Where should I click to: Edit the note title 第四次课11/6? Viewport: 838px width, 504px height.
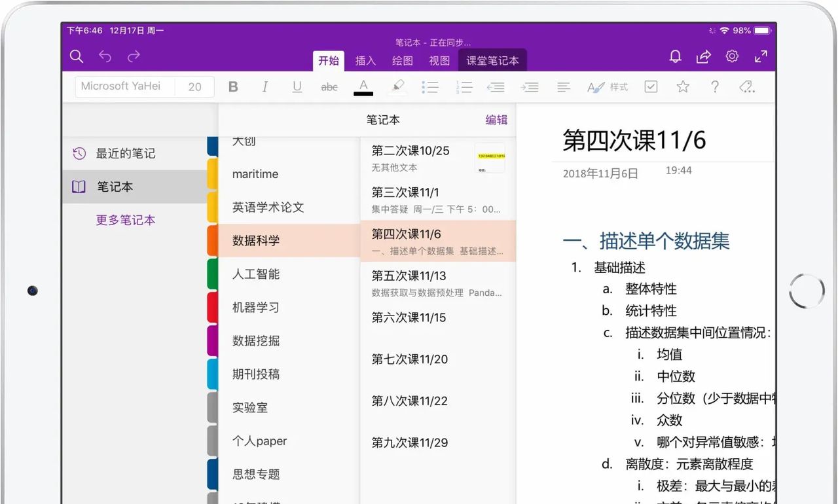(x=634, y=140)
